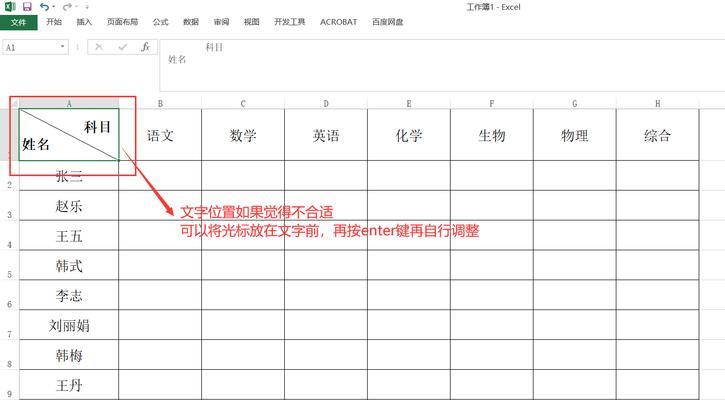Select the cell containing 李志
The height and width of the screenshot is (400, 725).
(x=69, y=295)
